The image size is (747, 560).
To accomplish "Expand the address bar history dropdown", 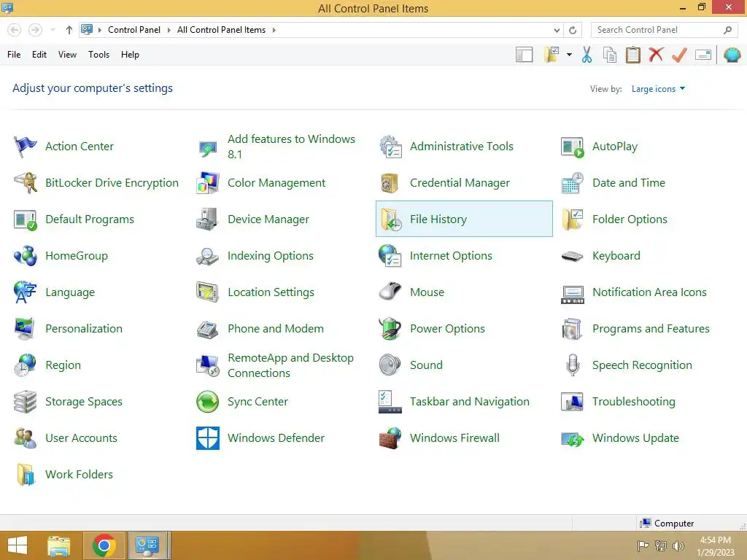I will tap(557, 30).
